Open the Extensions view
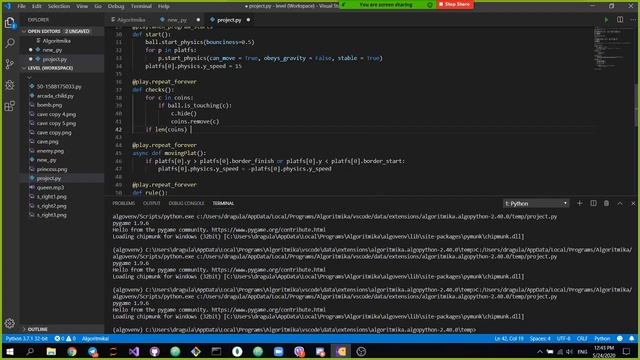 (x=10, y=106)
